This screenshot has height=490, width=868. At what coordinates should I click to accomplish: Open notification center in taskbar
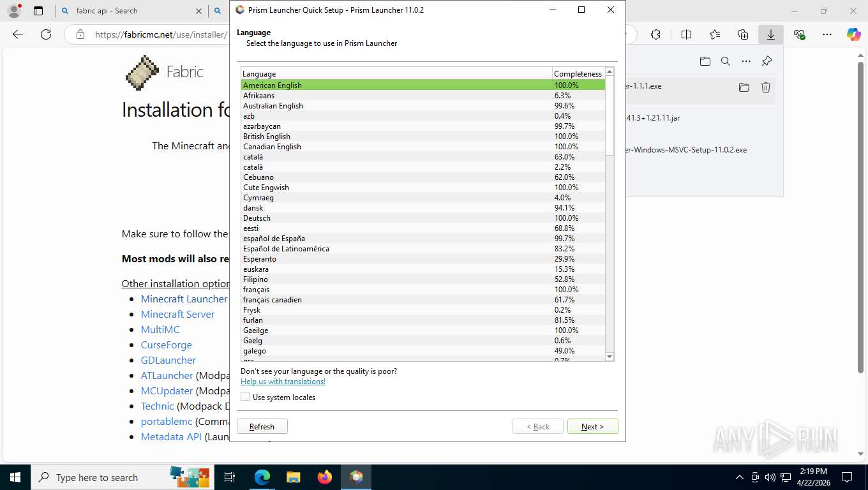tap(847, 477)
